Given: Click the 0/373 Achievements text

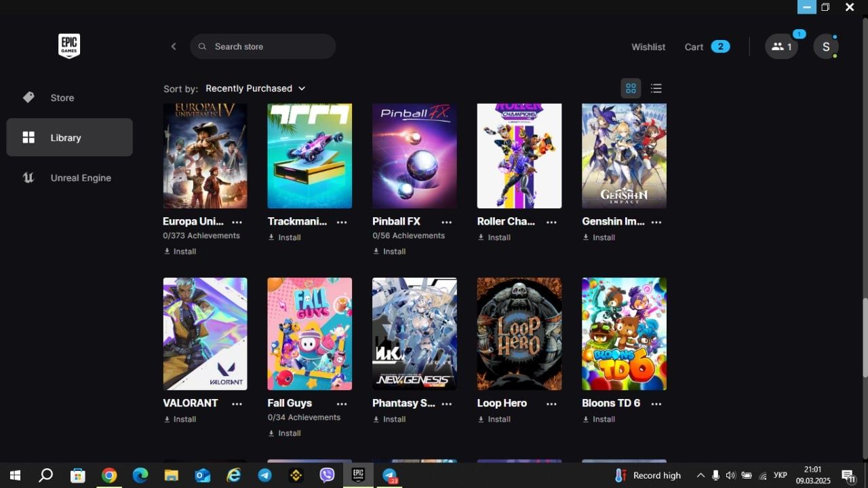Looking at the screenshot, I should point(201,236).
